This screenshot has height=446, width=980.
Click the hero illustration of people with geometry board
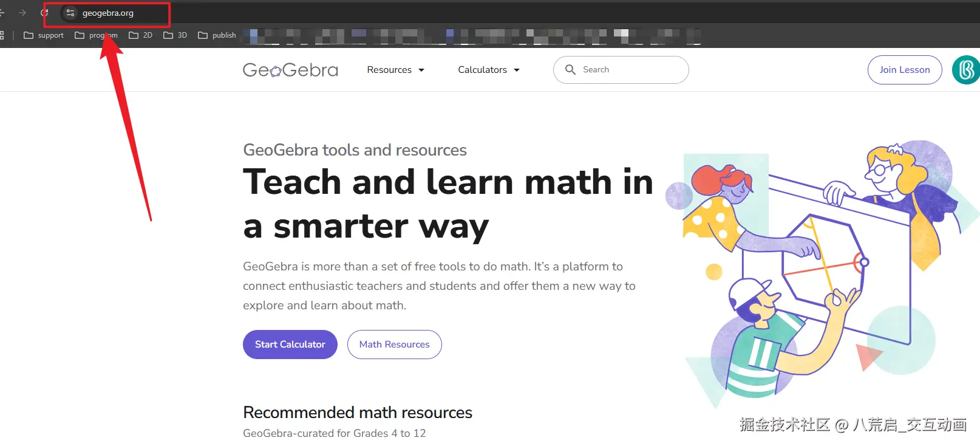click(823, 273)
